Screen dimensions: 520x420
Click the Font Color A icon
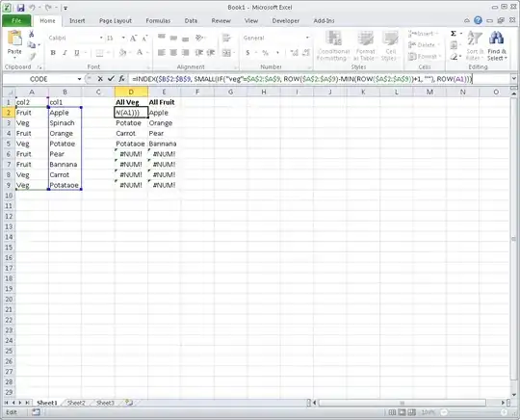coord(140,53)
